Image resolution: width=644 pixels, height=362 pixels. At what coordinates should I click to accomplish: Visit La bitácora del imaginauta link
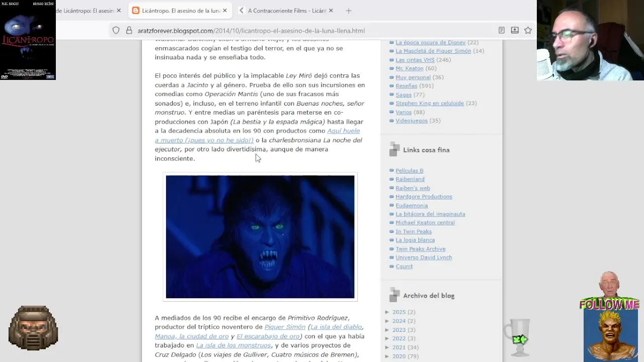pyautogui.click(x=430, y=214)
